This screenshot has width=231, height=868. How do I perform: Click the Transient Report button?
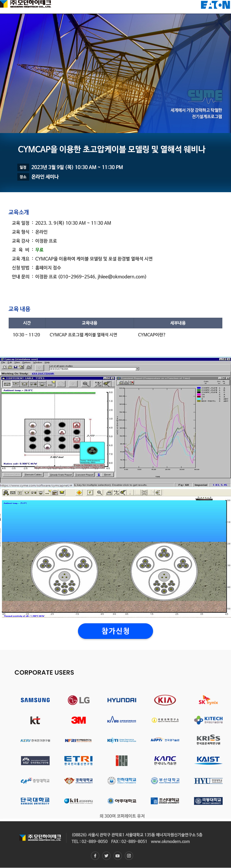click(84, 474)
